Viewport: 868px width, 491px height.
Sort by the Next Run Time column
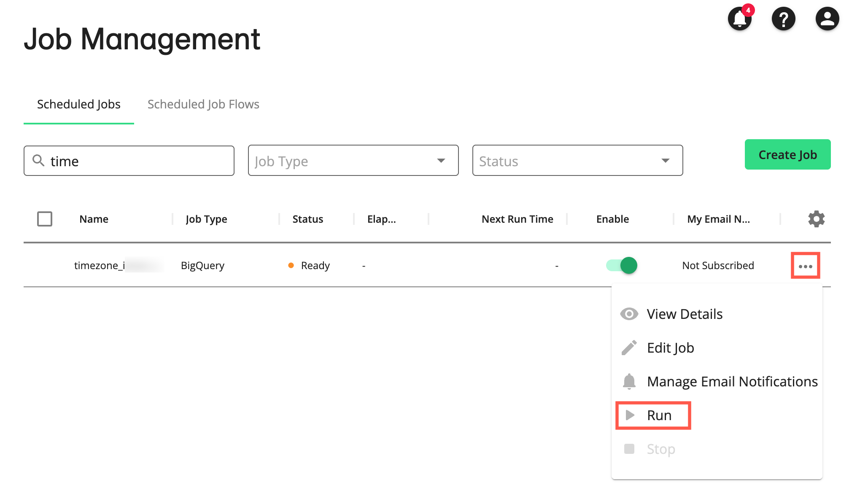[x=517, y=219]
